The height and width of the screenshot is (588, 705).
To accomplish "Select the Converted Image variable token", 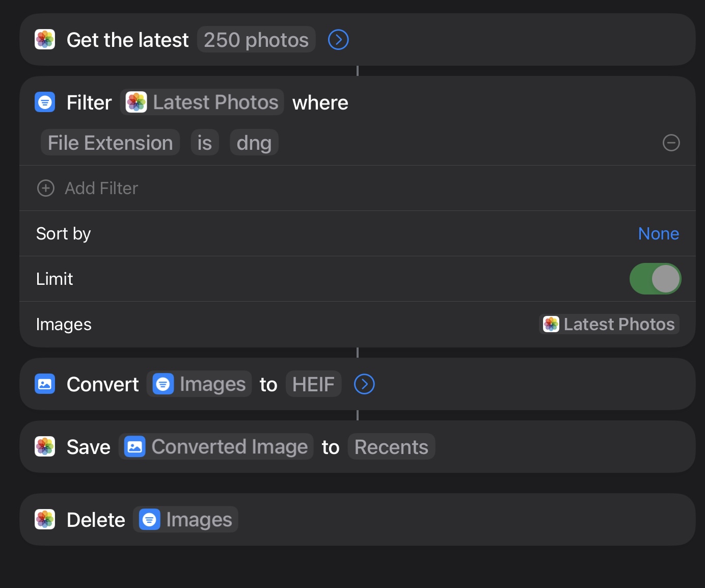I will pyautogui.click(x=216, y=447).
